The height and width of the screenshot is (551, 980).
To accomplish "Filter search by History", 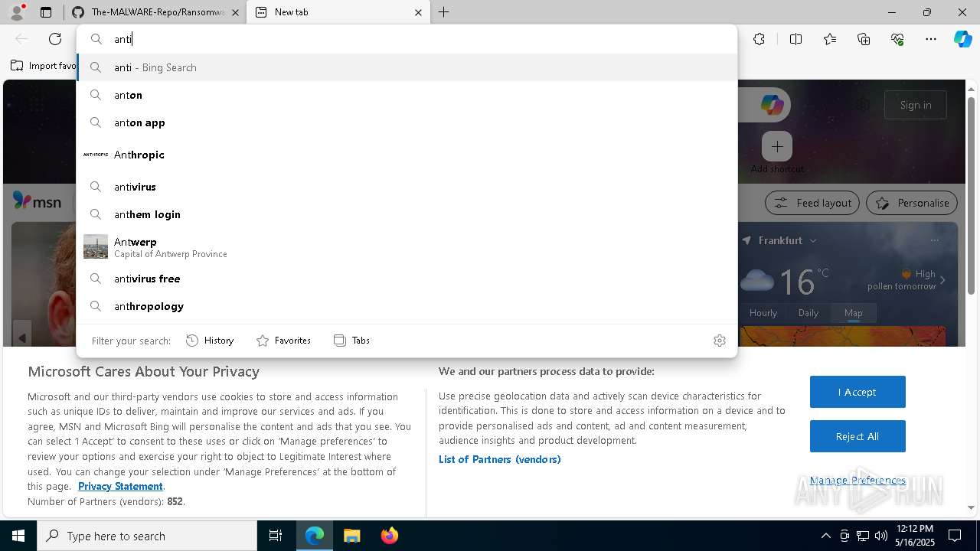I will tap(210, 341).
